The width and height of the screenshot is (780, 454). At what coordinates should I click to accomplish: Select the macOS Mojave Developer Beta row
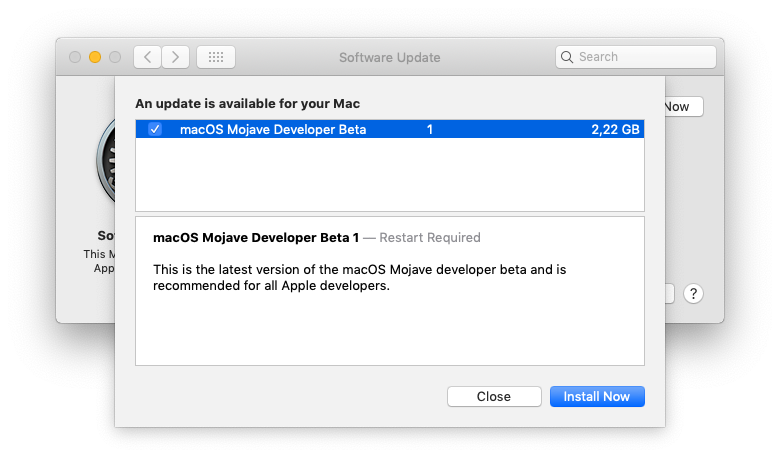[390, 129]
